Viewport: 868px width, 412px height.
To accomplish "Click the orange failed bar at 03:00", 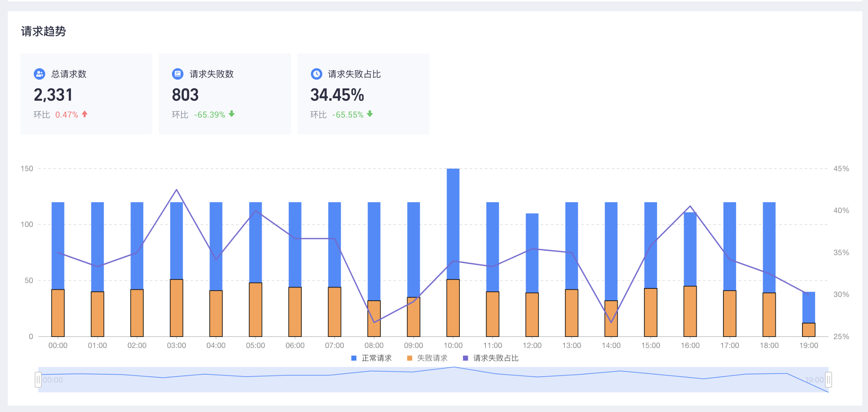I will pos(177,308).
